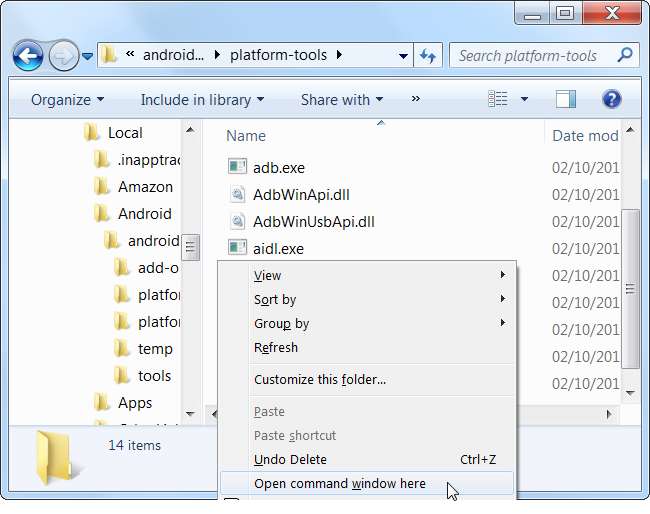Click the AdbWinApi.dll file icon

tap(238, 194)
